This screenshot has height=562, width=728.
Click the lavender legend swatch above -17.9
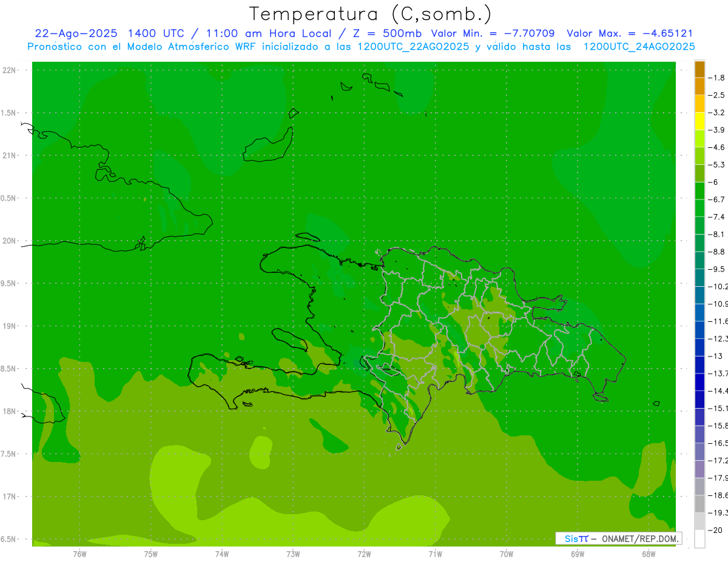click(699, 469)
